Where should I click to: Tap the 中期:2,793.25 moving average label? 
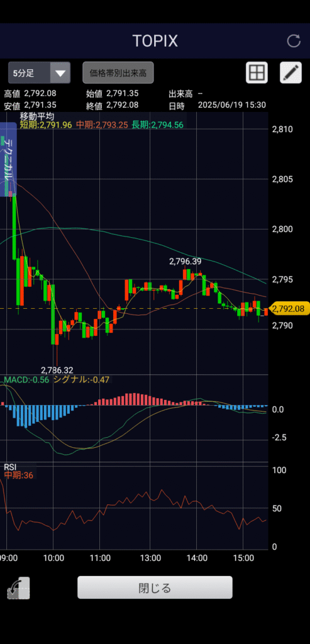102,125
